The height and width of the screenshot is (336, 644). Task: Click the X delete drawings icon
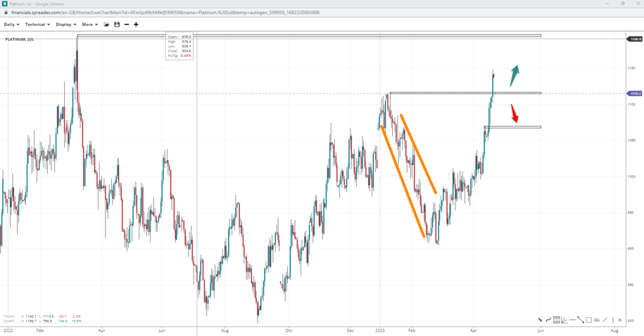(x=620, y=320)
